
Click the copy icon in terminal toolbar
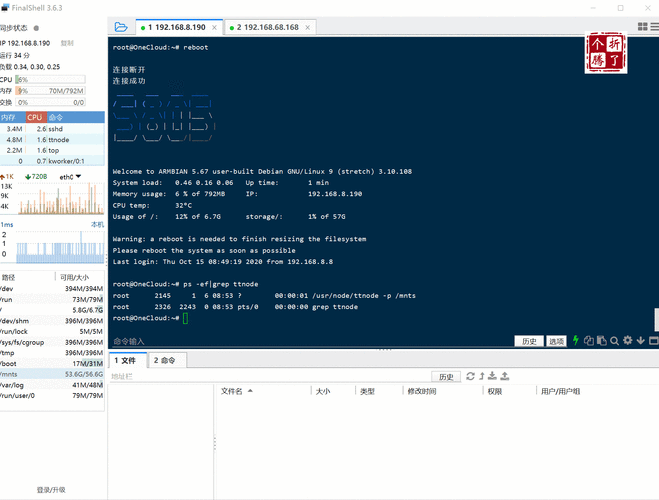(x=589, y=341)
